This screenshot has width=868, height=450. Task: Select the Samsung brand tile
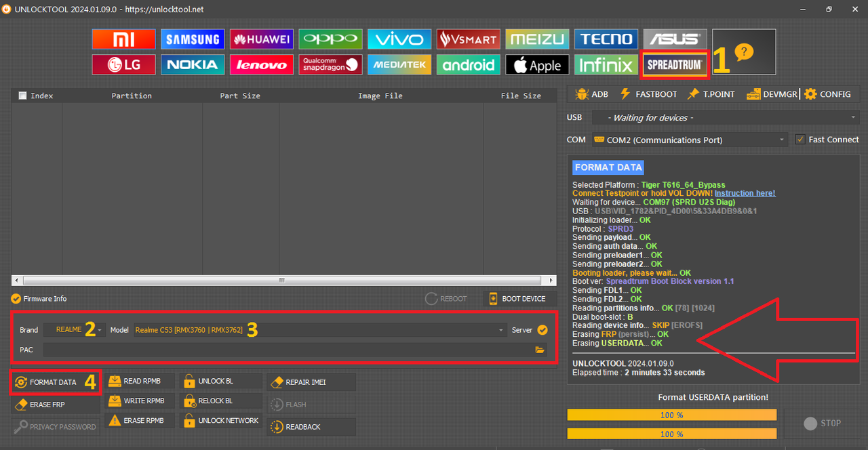192,39
